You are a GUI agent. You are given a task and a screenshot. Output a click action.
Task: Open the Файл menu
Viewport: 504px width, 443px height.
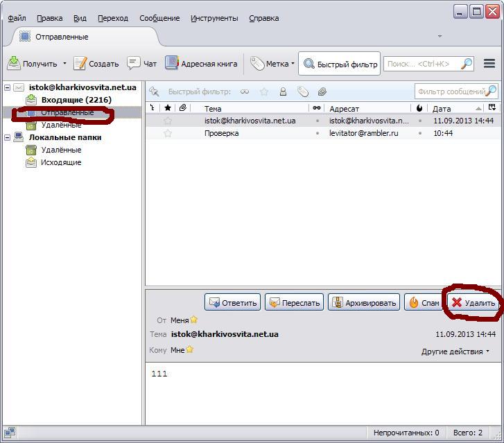(x=17, y=18)
